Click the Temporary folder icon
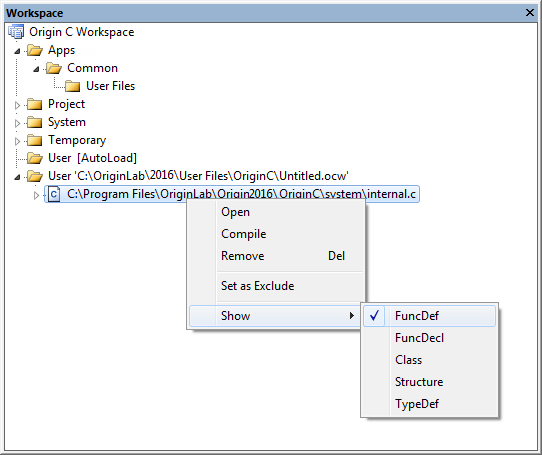The height and width of the screenshot is (455, 542). click(x=35, y=140)
